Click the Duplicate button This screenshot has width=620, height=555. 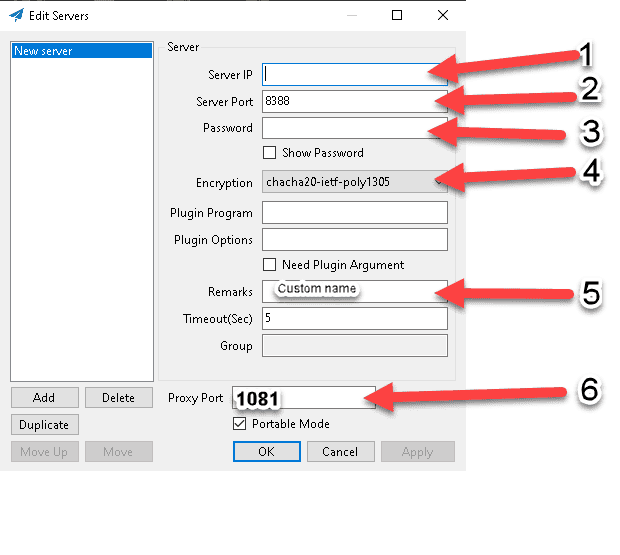click(x=45, y=425)
